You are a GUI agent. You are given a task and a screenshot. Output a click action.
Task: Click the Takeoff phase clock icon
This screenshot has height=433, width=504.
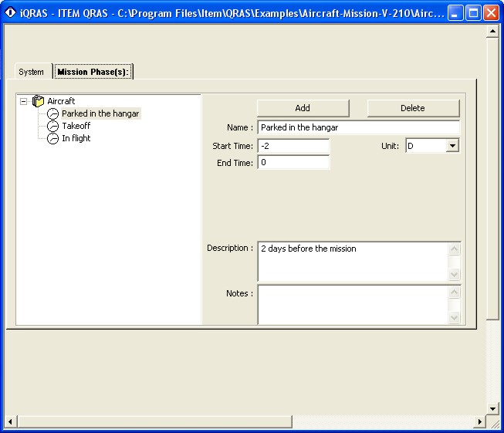[53, 127]
